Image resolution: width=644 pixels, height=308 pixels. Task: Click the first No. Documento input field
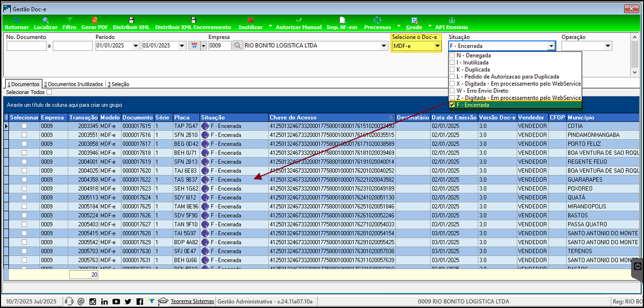click(x=26, y=46)
